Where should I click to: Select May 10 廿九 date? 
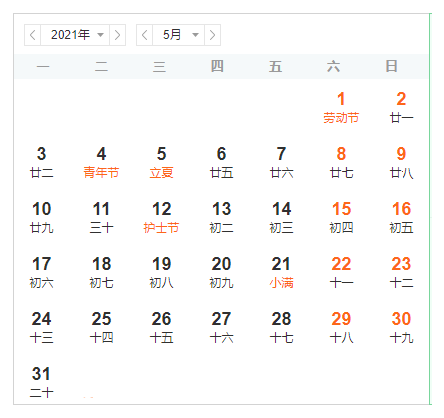tap(41, 217)
